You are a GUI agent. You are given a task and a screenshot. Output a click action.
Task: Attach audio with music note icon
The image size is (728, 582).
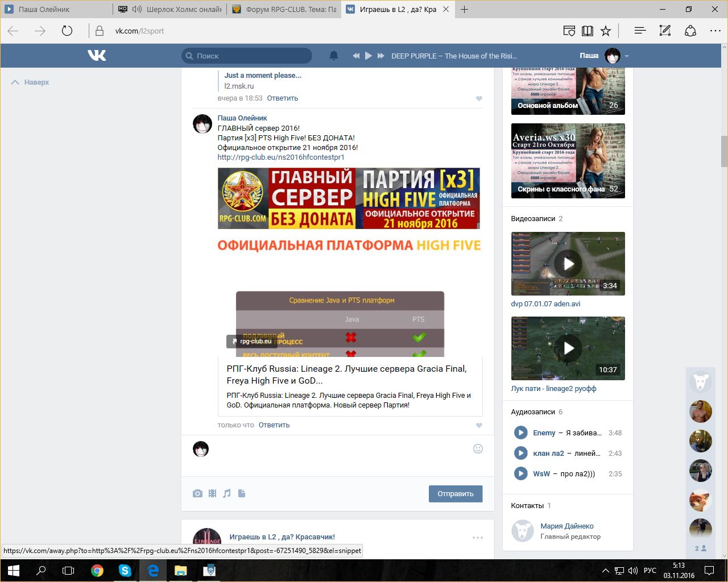point(227,493)
